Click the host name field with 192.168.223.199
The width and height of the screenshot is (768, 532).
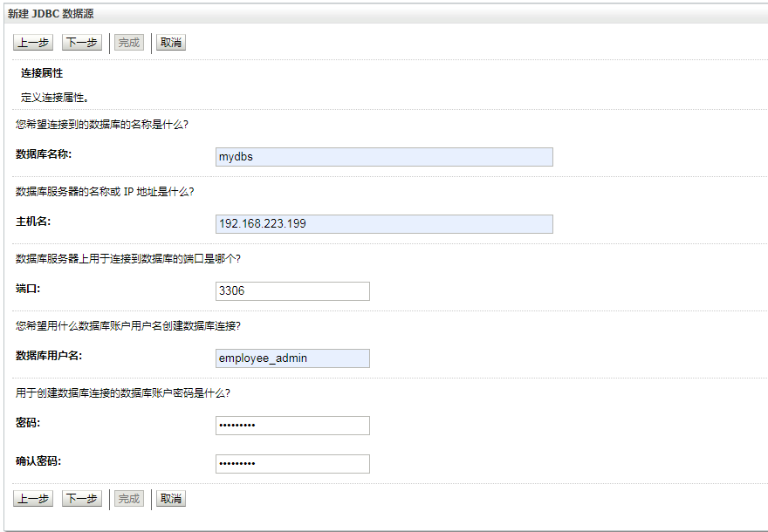(x=384, y=224)
